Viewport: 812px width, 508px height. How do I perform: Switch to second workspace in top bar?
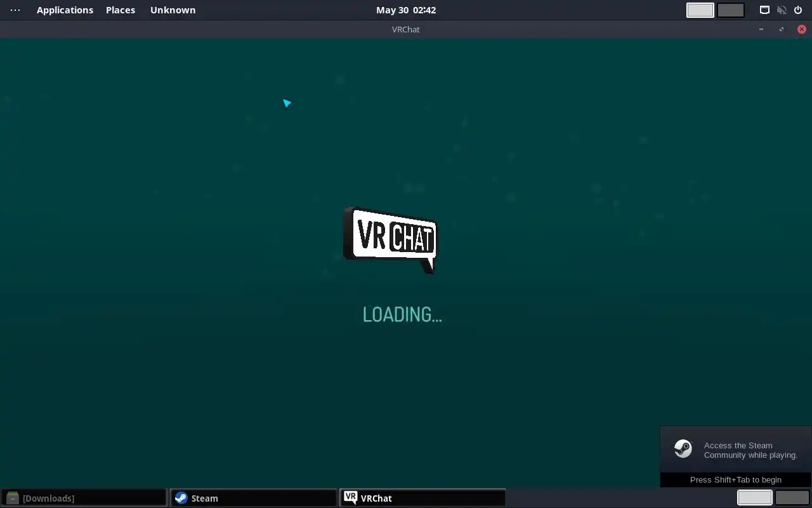731,10
